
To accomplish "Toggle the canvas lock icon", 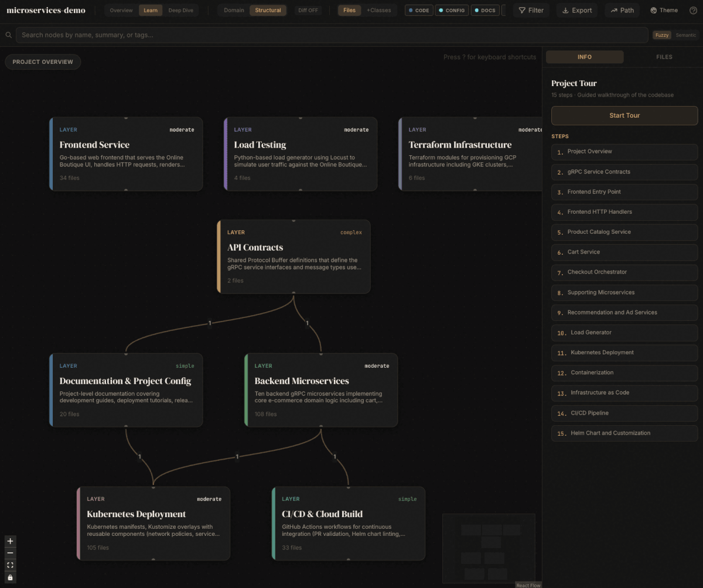I will (10, 577).
